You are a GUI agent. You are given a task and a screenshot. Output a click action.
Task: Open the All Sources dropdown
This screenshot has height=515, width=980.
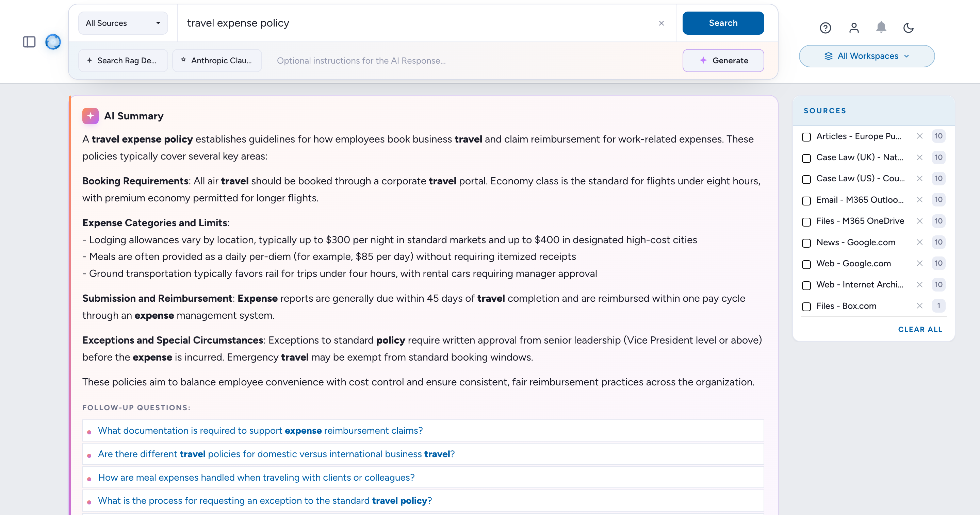click(x=123, y=23)
